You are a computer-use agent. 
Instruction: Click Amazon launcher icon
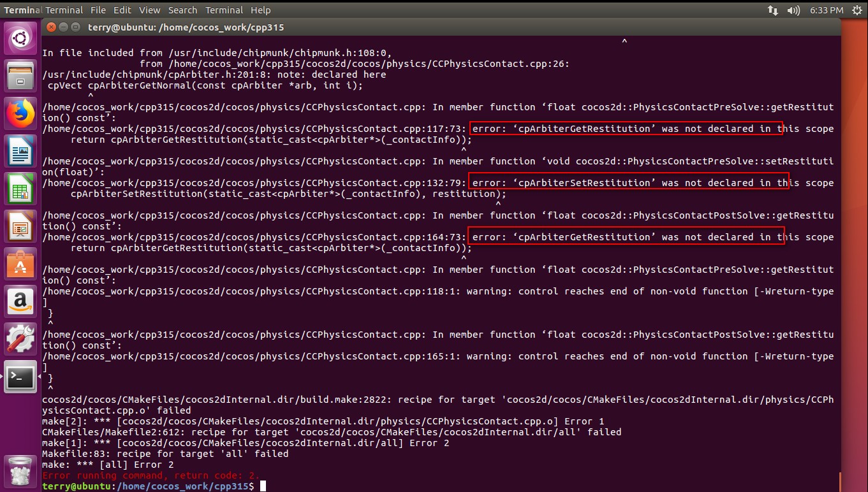pyautogui.click(x=20, y=301)
